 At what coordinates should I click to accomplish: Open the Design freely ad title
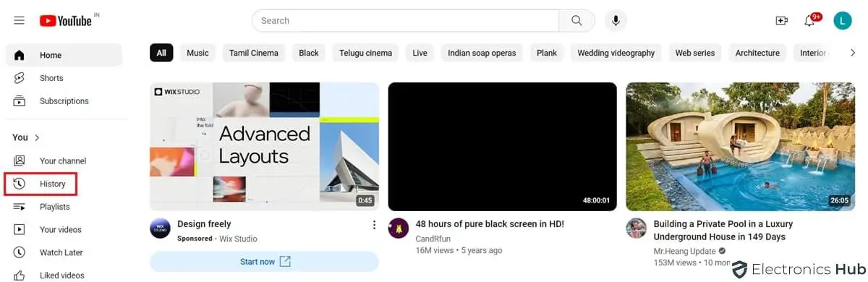click(204, 224)
